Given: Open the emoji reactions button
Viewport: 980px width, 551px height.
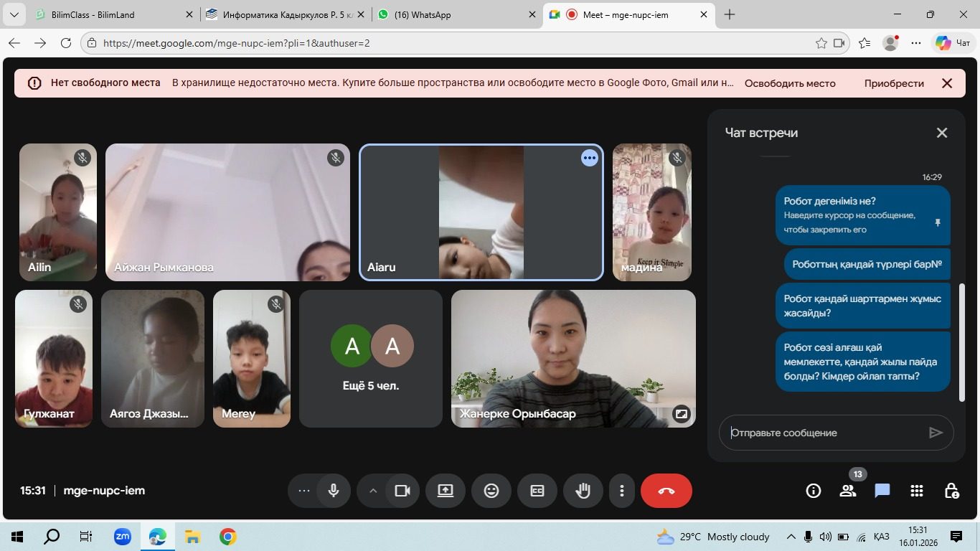Looking at the screenshot, I should click(491, 491).
